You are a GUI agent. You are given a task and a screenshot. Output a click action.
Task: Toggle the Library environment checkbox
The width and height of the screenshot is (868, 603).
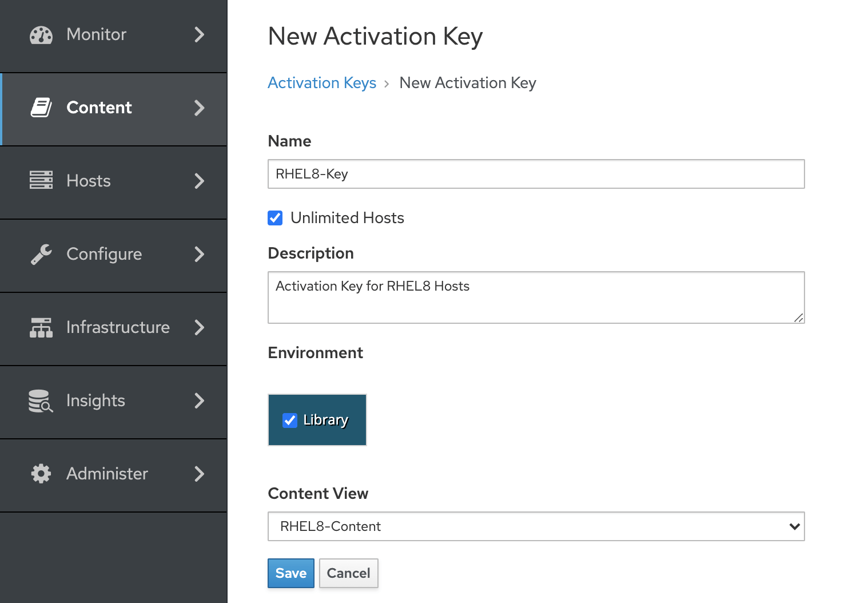pos(290,420)
